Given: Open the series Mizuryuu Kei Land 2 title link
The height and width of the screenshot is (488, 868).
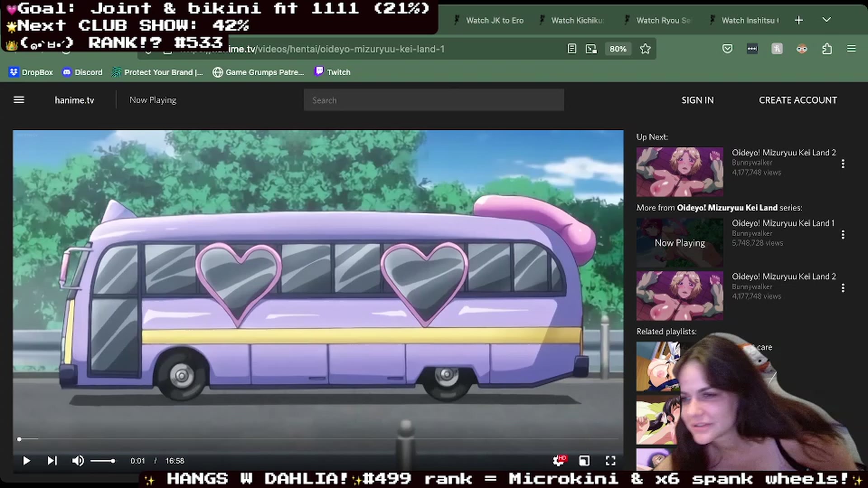Looking at the screenshot, I should [784, 277].
